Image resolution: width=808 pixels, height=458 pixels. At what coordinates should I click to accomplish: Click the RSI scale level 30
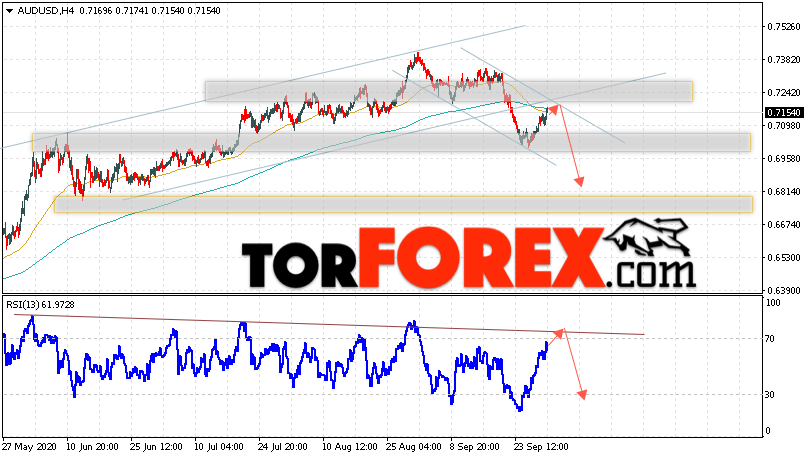[770, 395]
